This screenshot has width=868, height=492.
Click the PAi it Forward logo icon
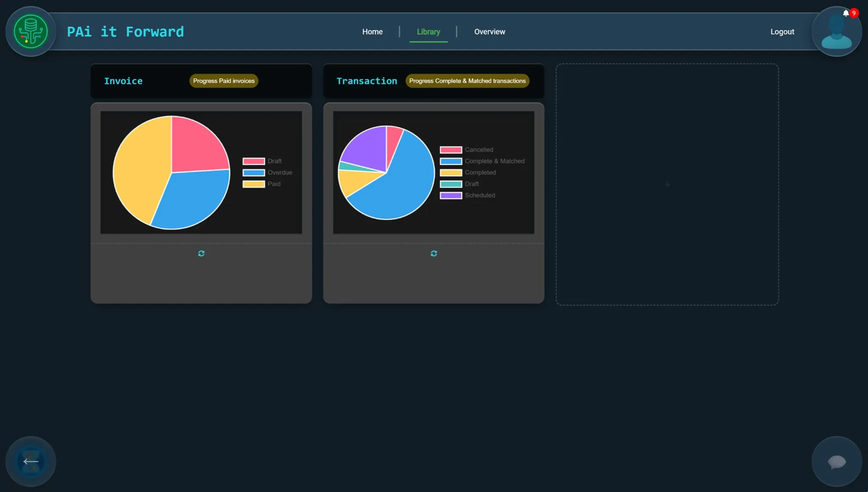tap(31, 31)
